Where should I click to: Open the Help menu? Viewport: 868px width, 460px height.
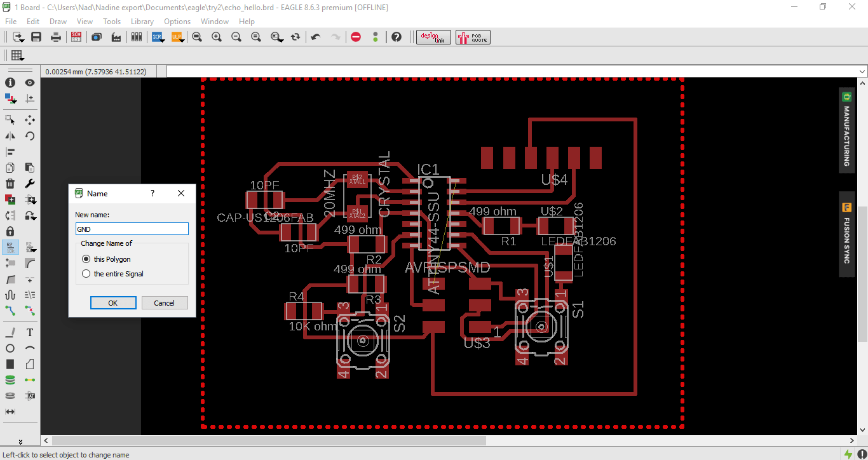[x=247, y=22]
